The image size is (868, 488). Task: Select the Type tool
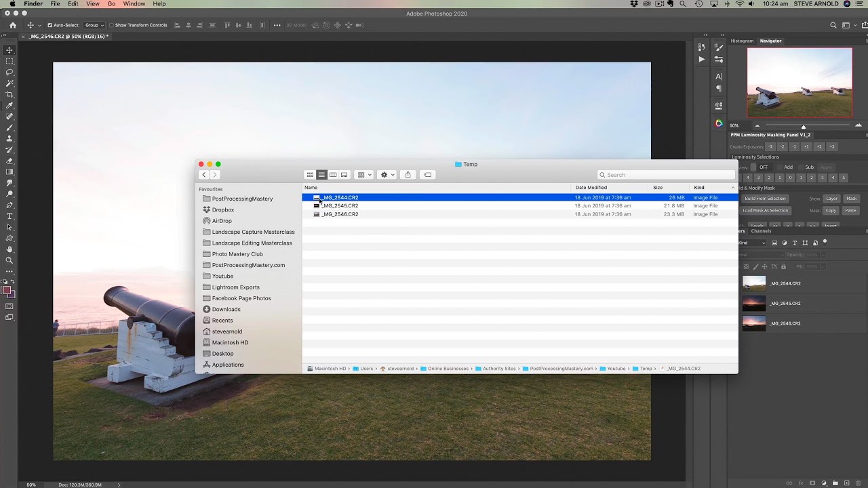pos(9,216)
